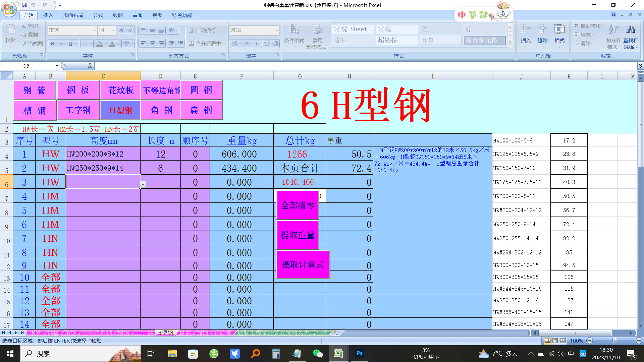
Task: Click the 钢管 (Steel Pipe) navigation button
Action: coord(34,90)
